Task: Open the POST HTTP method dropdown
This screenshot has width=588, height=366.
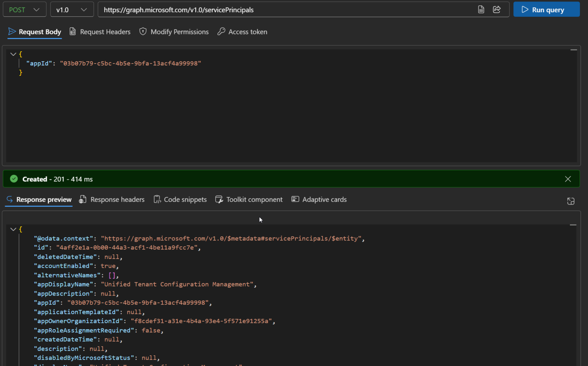Action: point(24,10)
